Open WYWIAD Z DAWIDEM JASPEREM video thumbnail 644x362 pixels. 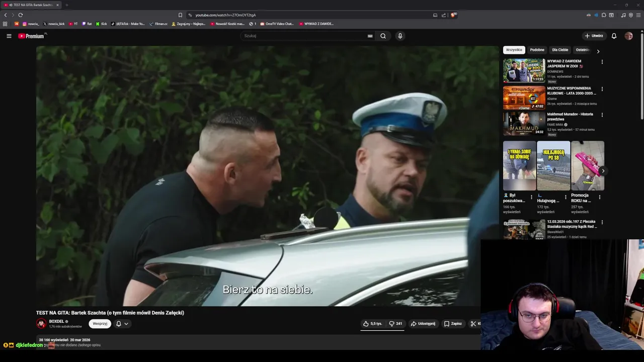click(524, 70)
